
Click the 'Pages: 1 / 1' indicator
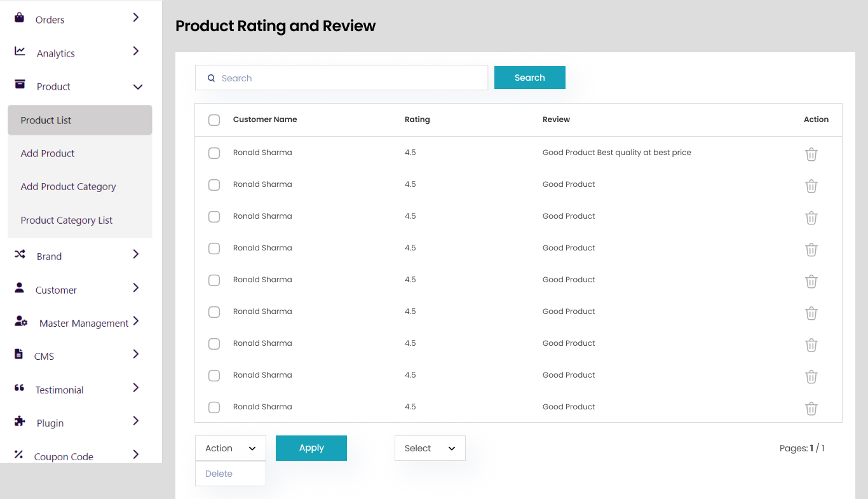tap(802, 448)
